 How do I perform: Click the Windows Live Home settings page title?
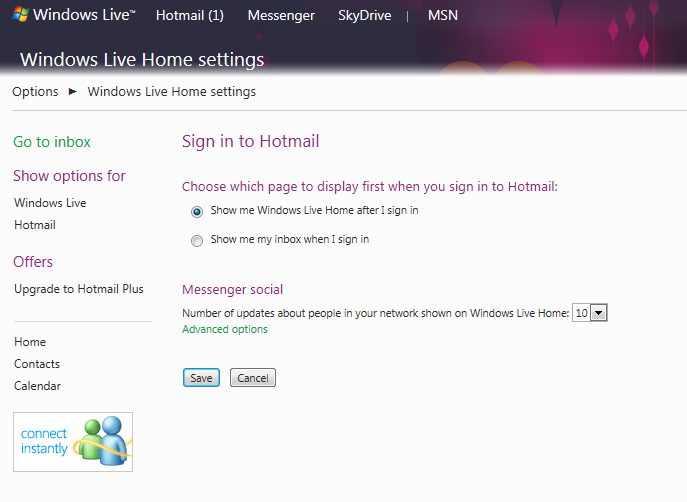(x=142, y=60)
